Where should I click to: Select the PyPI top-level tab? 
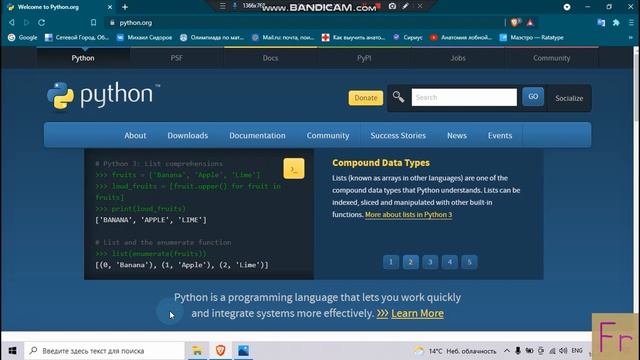pos(364,58)
